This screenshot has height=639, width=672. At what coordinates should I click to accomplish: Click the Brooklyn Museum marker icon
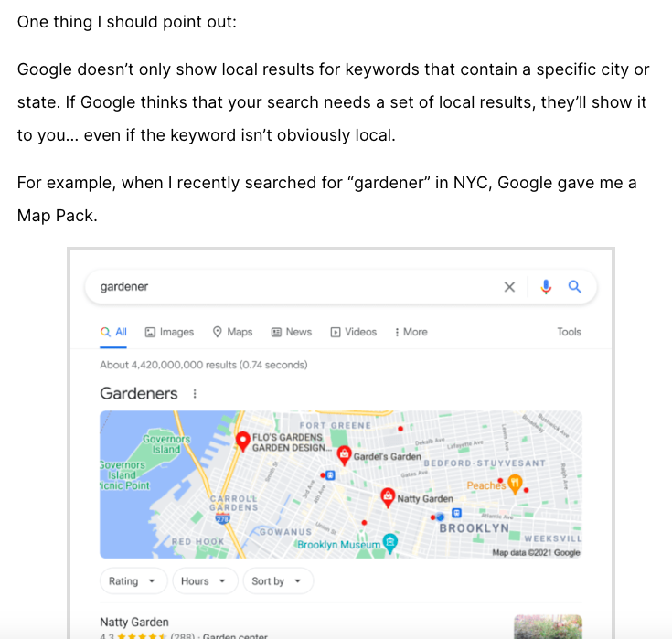coord(390,542)
